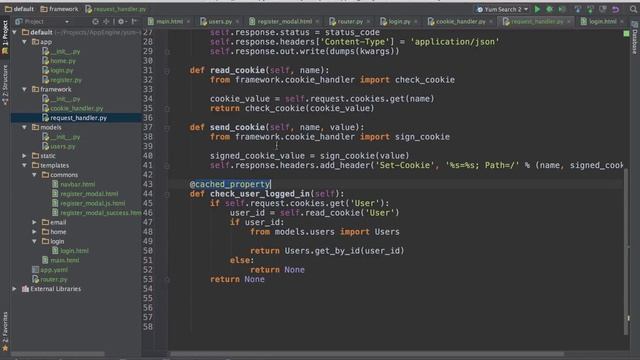Image resolution: width=640 pixels, height=360 pixels.
Task: Click fold end marker at line 35
Action: coord(167,109)
